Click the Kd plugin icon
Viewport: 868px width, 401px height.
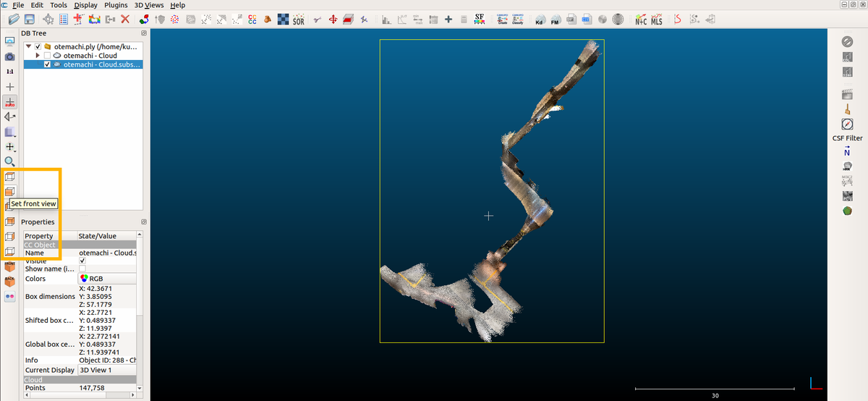[x=540, y=20]
